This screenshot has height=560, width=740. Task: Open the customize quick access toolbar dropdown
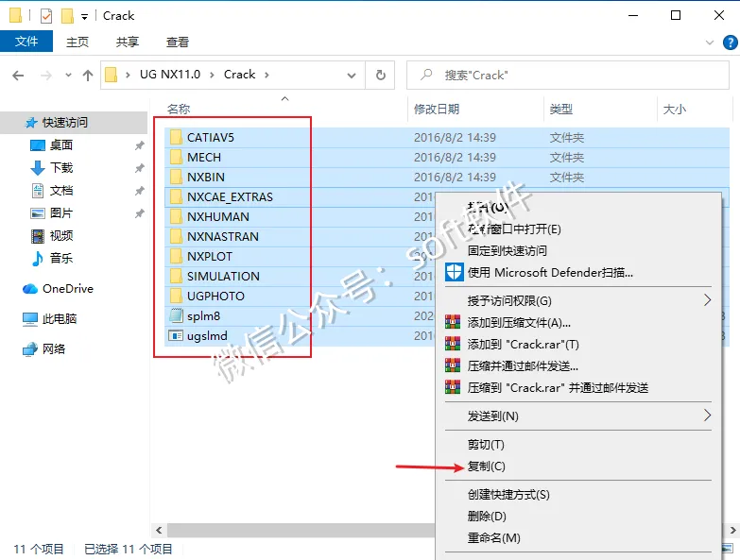(84, 17)
